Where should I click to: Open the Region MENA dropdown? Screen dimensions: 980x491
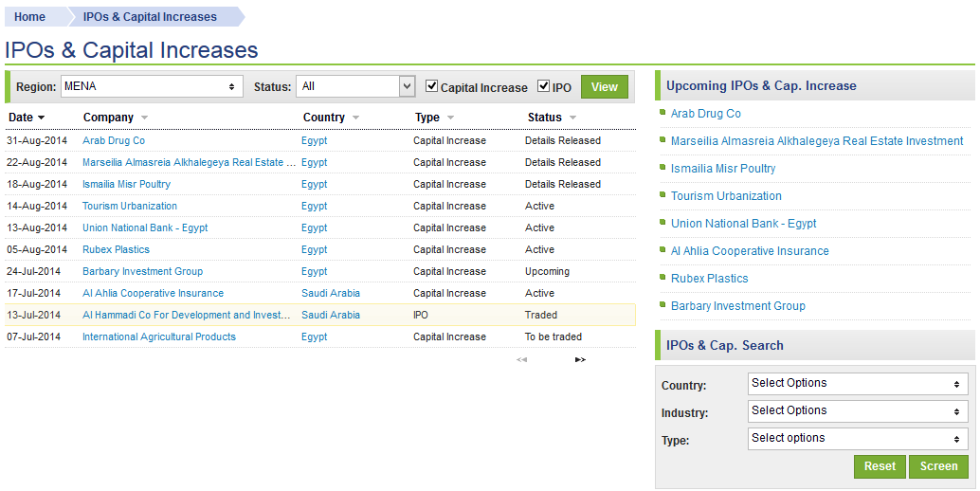[x=152, y=86]
